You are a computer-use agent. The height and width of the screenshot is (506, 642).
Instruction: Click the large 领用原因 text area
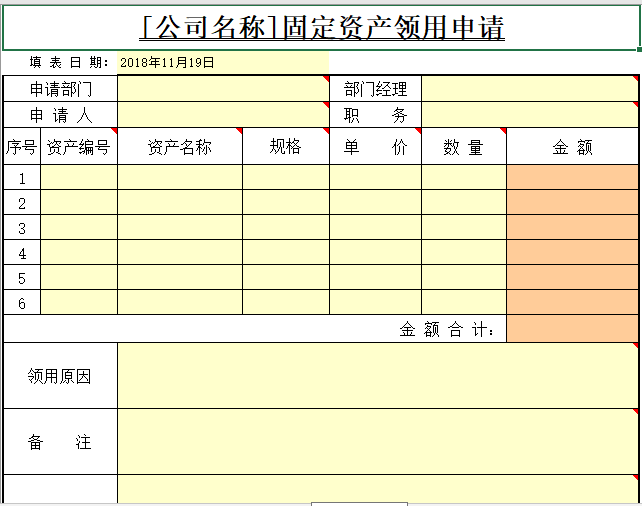[377, 376]
